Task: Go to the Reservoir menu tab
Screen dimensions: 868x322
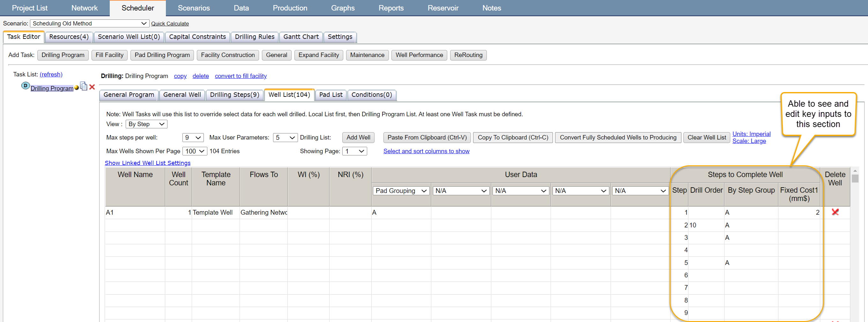Action: [x=443, y=8]
